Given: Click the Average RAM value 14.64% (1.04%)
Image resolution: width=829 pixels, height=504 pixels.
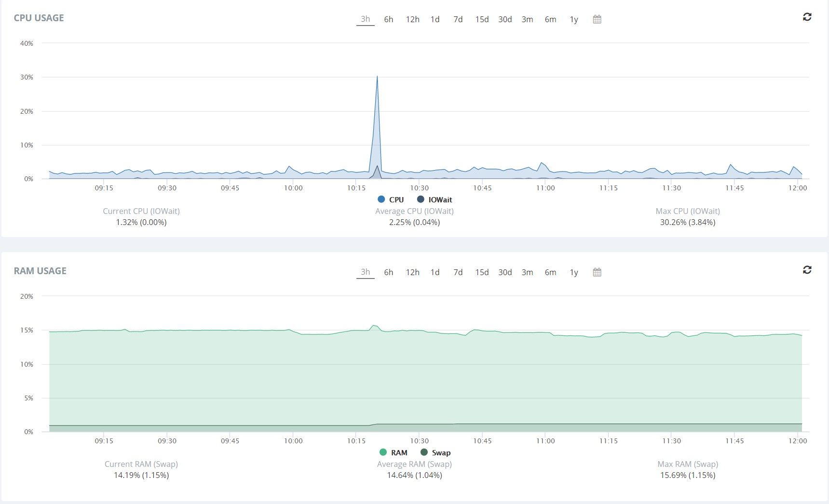Looking at the screenshot, I should coord(414,475).
